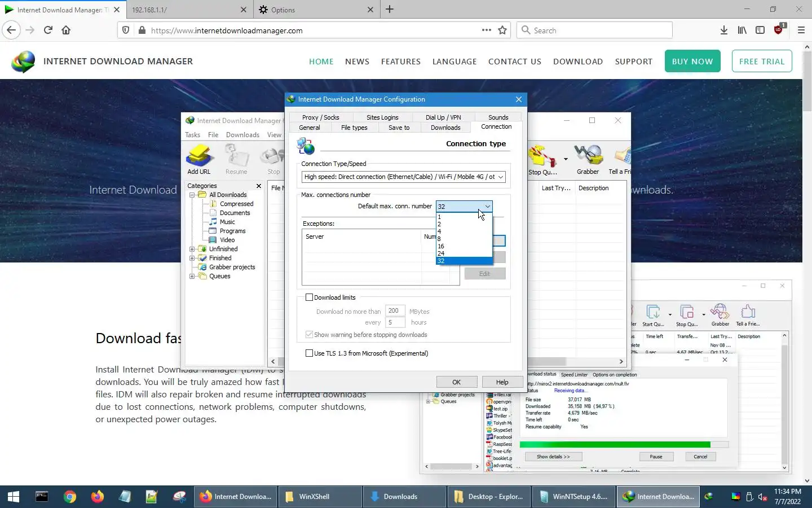The width and height of the screenshot is (812, 508).
Task: Click the Compressed category folder icon
Action: 214,204
